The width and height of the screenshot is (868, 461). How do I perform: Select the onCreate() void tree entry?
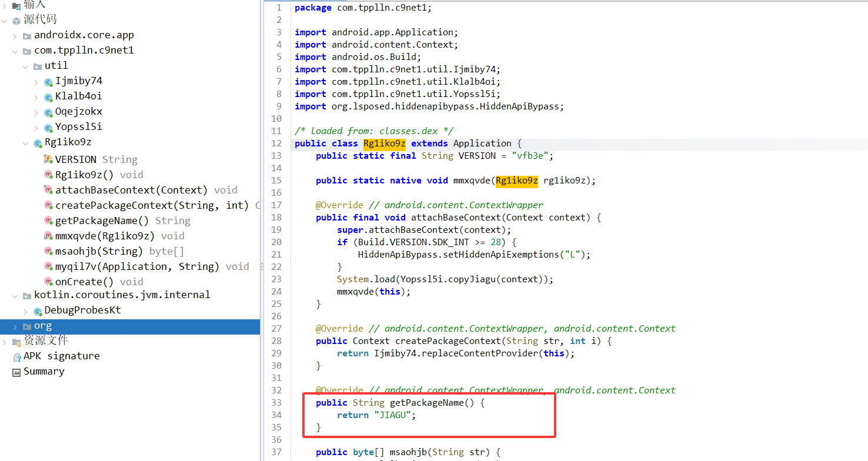coord(99,282)
